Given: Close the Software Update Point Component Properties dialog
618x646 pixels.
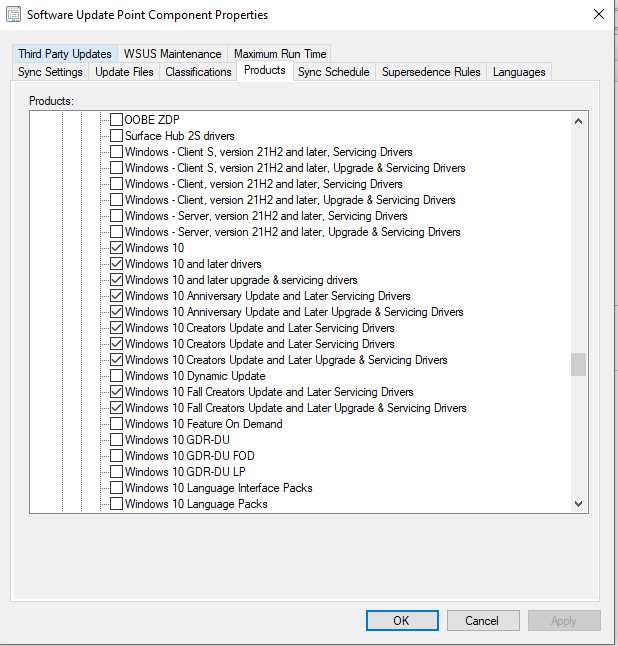Looking at the screenshot, I should [x=599, y=14].
